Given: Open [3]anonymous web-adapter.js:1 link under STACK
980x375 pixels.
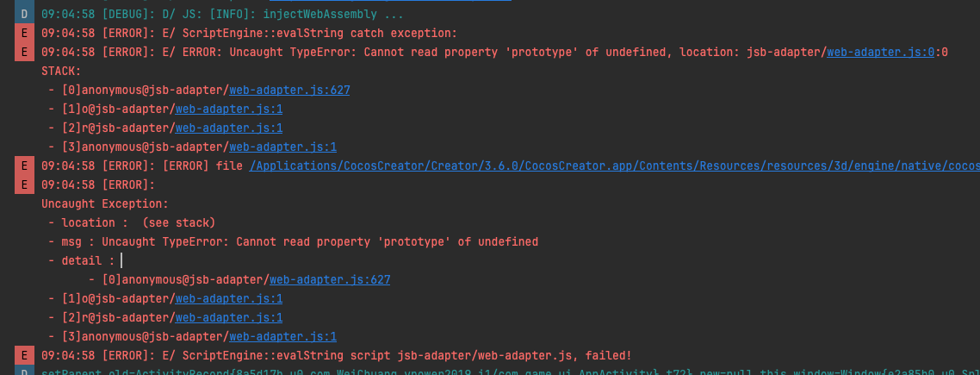Looking at the screenshot, I should [282, 147].
